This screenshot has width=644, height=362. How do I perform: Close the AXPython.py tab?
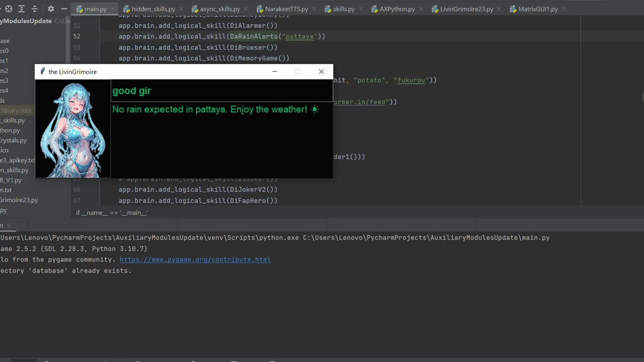pyautogui.click(x=421, y=9)
